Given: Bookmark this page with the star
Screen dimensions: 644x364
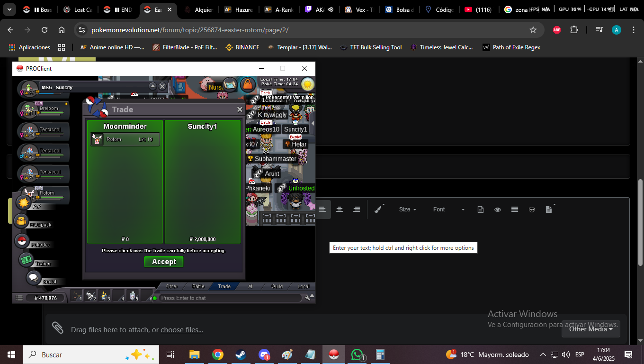Looking at the screenshot, I should pyautogui.click(x=533, y=30).
